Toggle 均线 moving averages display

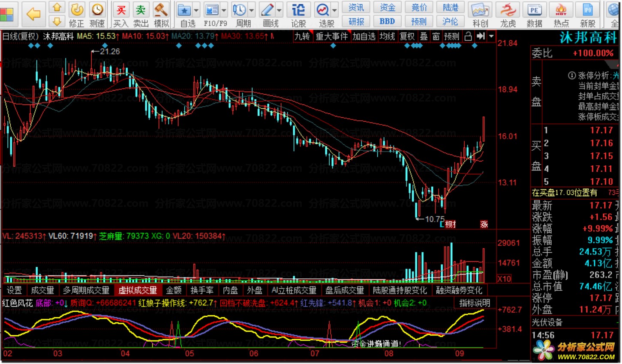click(388, 36)
